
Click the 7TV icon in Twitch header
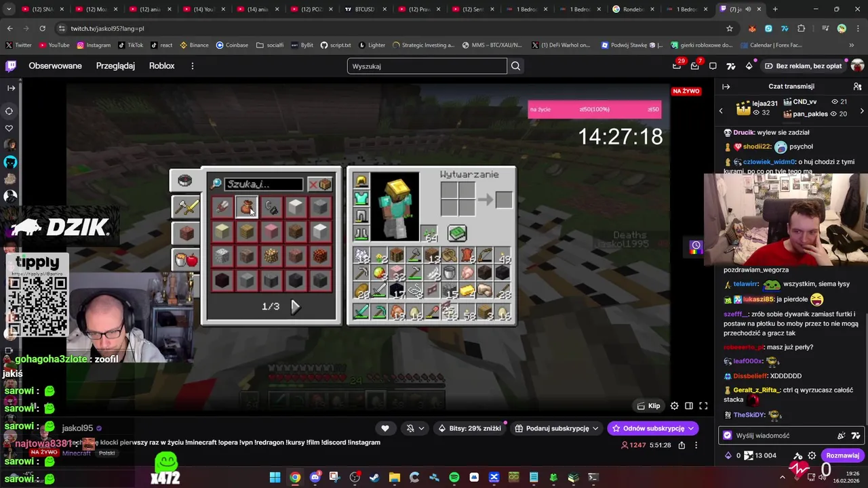(730, 66)
